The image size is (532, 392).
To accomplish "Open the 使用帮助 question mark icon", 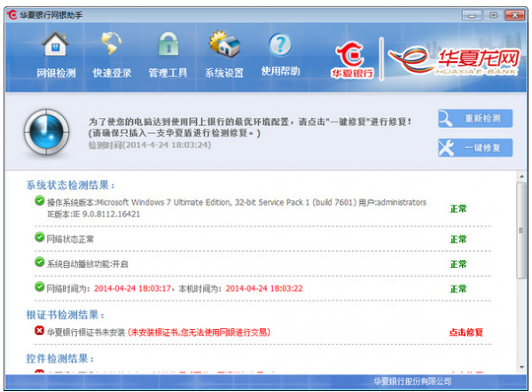I will click(280, 44).
